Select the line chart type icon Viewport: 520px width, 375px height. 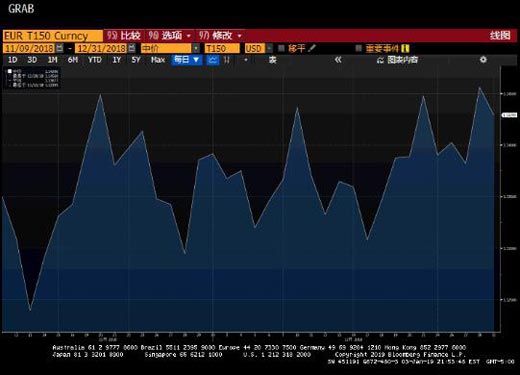212,60
